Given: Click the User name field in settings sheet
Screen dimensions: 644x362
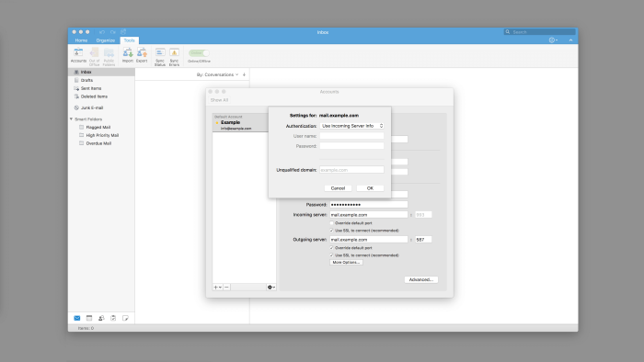Looking at the screenshot, I should [352, 136].
